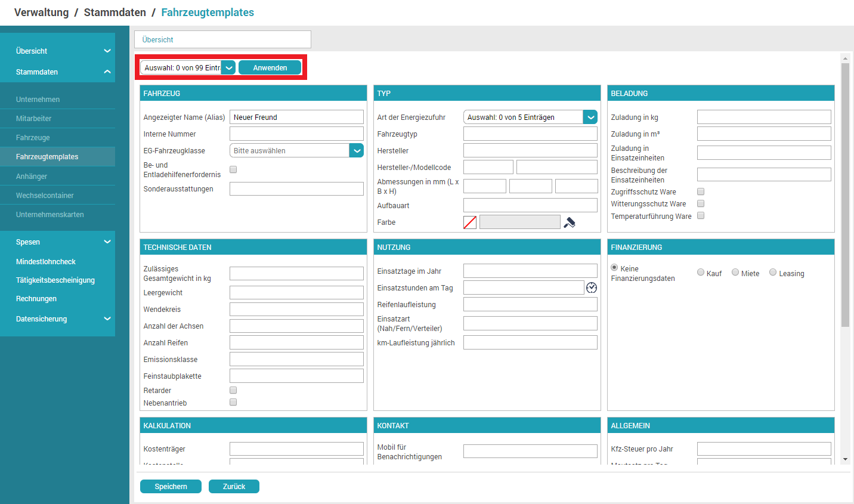This screenshot has height=504, width=854.
Task: Click the empty Farbe color swatch
Action: point(470,222)
